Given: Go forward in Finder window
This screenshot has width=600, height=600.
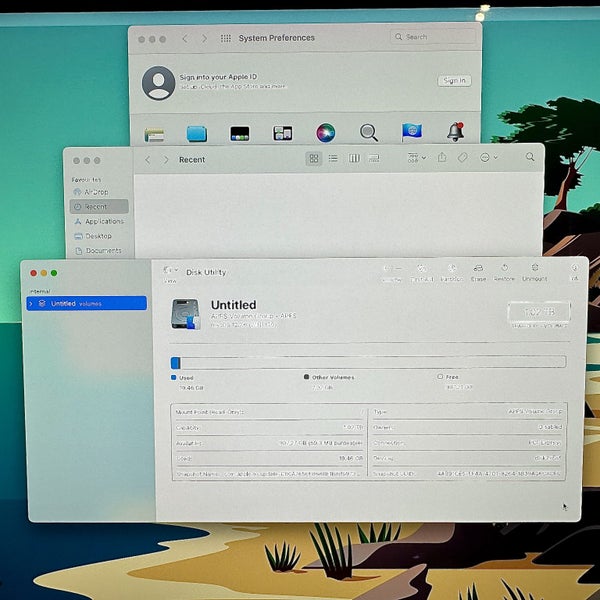Looking at the screenshot, I should click(166, 160).
